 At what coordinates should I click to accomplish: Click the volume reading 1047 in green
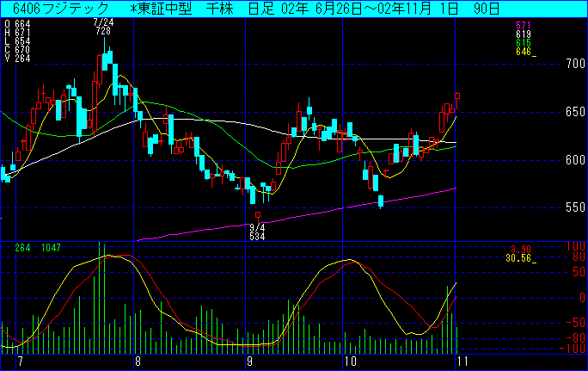[x=51, y=248]
